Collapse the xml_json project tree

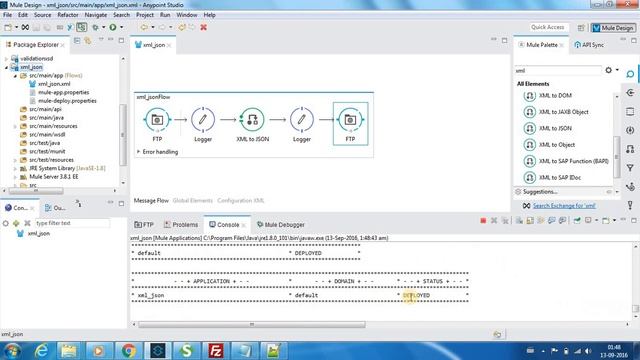6,67
